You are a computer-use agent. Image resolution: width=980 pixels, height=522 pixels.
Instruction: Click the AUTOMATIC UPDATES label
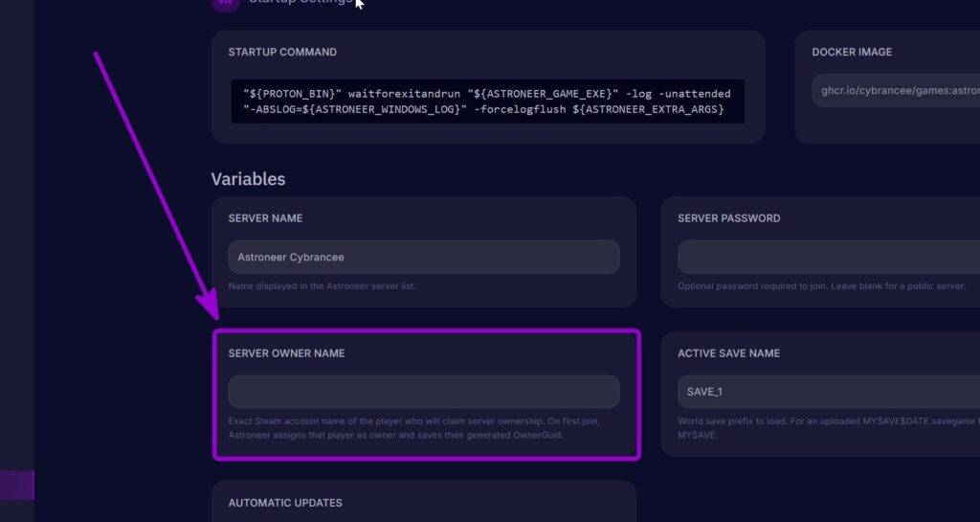285,503
